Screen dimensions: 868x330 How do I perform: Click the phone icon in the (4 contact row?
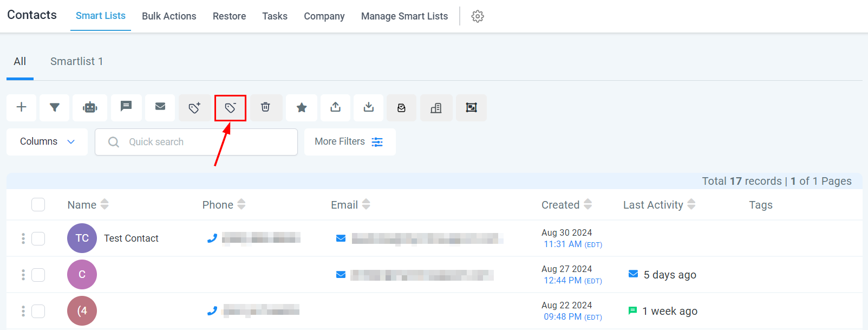click(x=212, y=310)
